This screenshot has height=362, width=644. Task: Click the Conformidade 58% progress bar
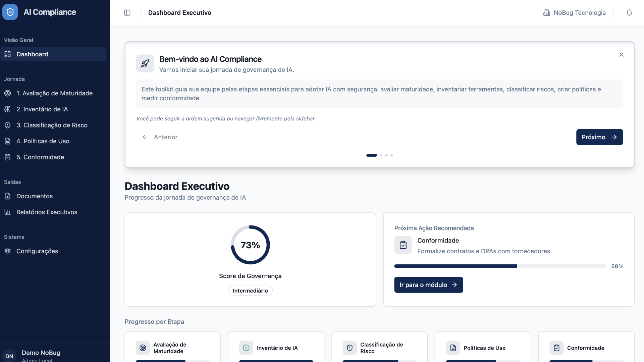pyautogui.click(x=500, y=266)
